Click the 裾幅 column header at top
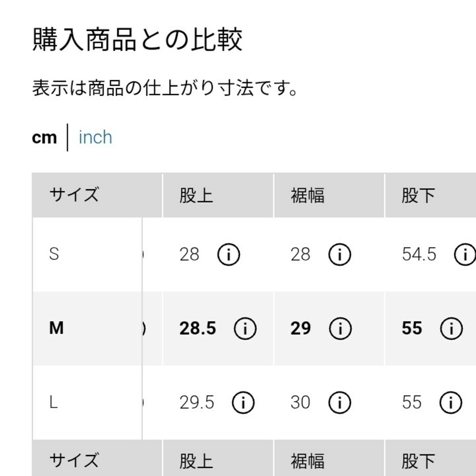The width and height of the screenshot is (476, 476). tap(308, 195)
